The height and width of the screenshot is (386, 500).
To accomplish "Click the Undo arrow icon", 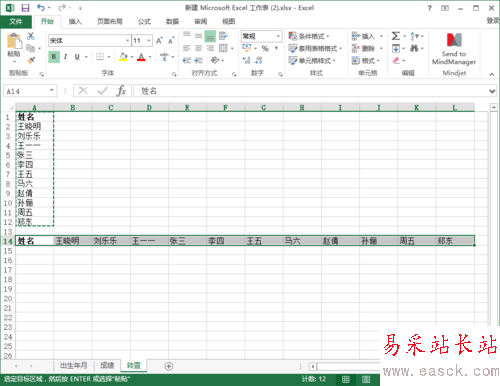I will pos(41,7).
